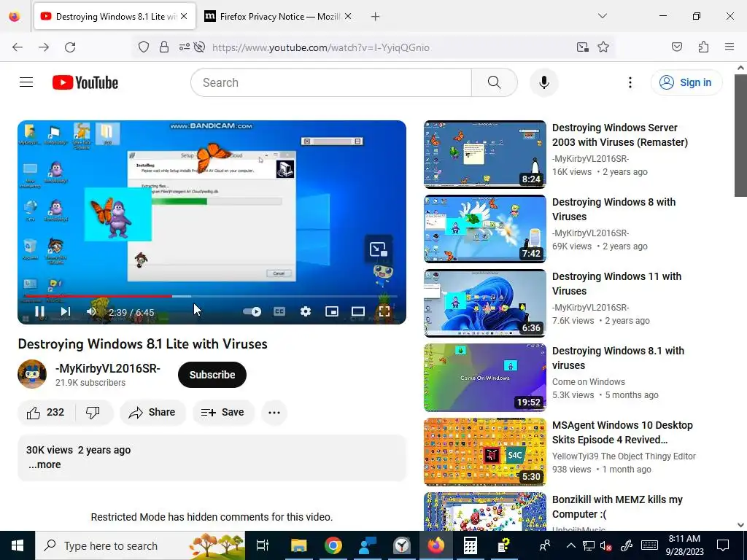The image size is (747, 560).
Task: Open a new Firefox tab
Action: click(x=376, y=17)
